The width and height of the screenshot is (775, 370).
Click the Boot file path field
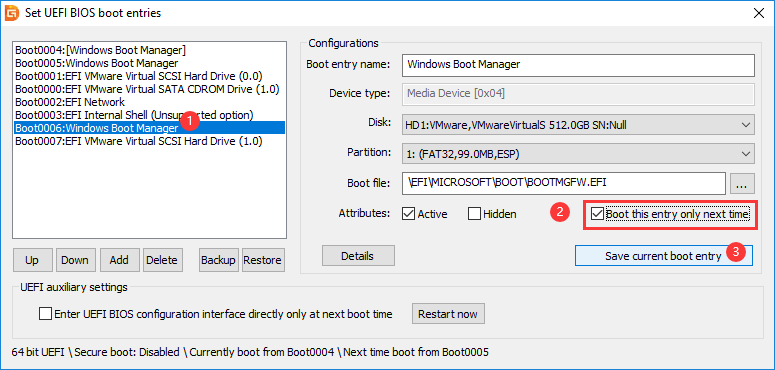pyautogui.click(x=564, y=183)
